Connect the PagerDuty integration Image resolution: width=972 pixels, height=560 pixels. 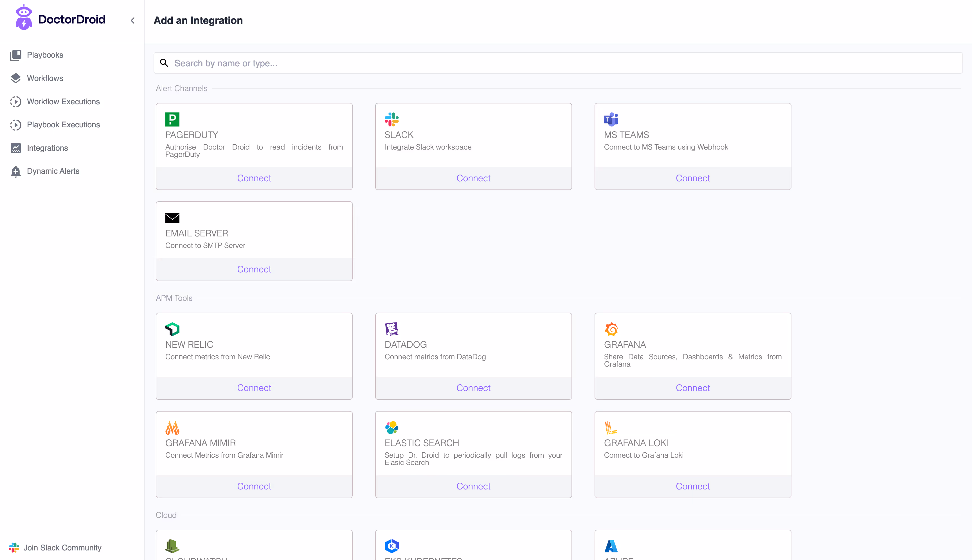pos(254,178)
